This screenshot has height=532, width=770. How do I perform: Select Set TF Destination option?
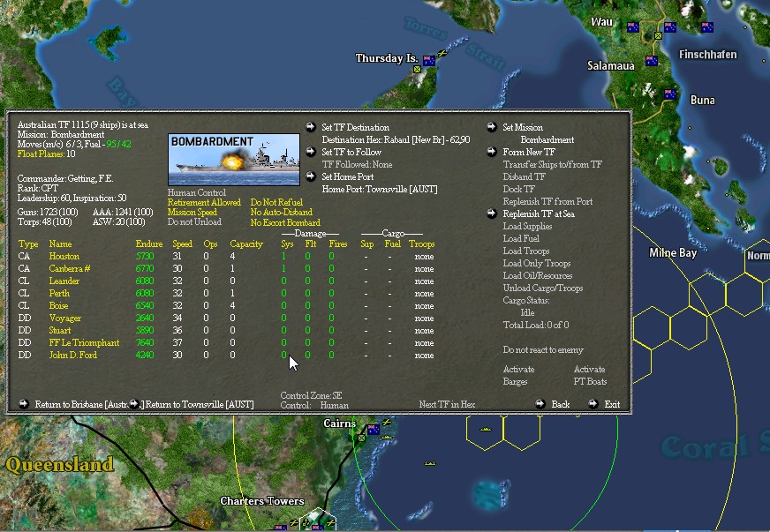click(x=356, y=127)
